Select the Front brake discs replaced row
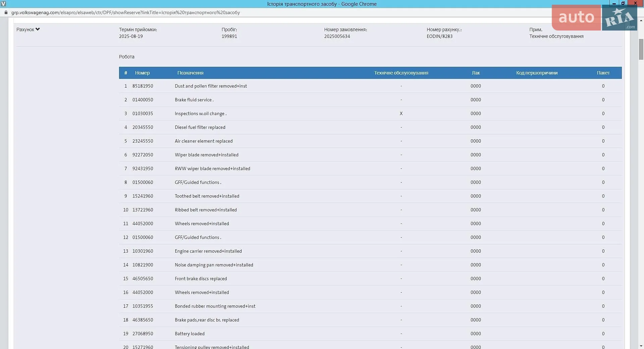The width and height of the screenshot is (644, 349). point(370,279)
